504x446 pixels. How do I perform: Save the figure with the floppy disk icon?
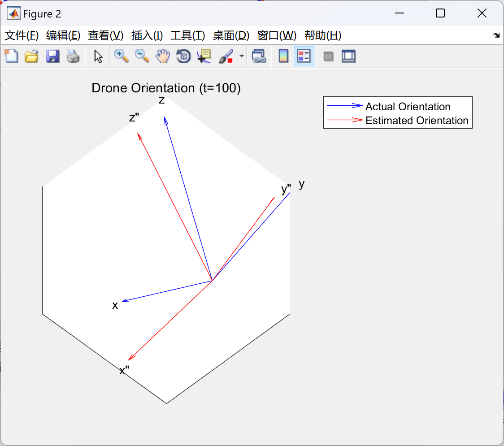pyautogui.click(x=52, y=56)
